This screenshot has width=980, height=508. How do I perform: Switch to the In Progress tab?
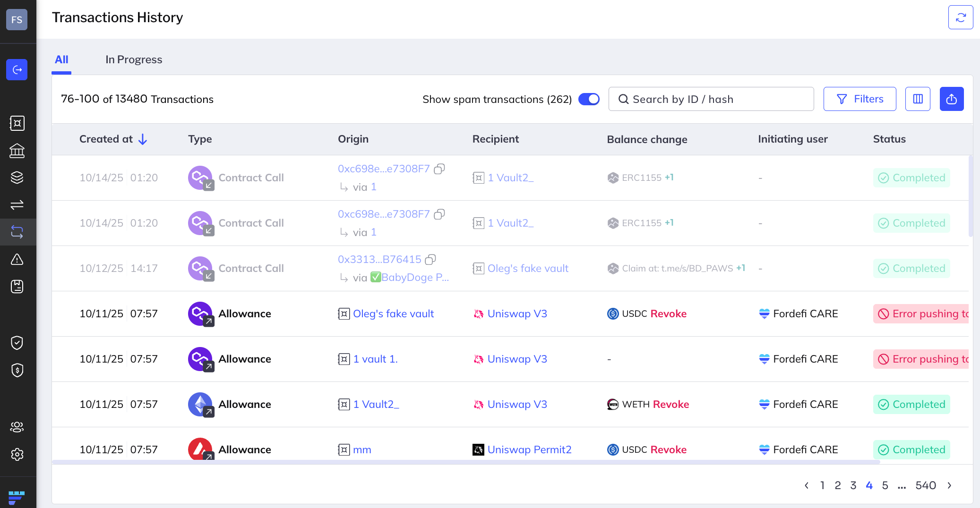pos(134,59)
